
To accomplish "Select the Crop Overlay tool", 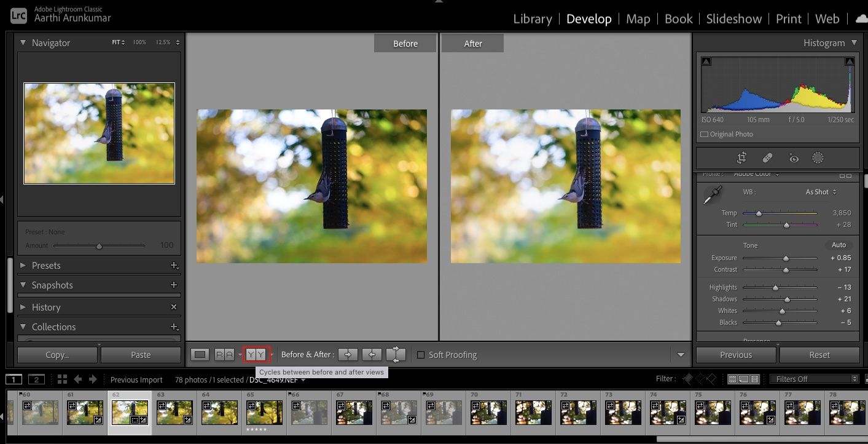I will coord(741,158).
